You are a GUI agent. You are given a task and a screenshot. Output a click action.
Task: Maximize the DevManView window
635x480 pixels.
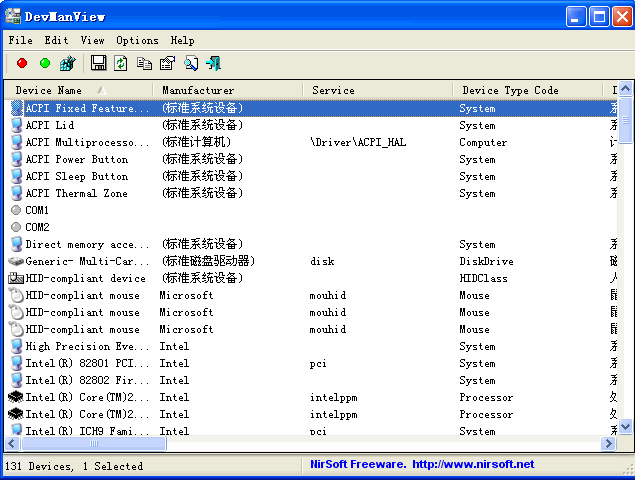[599, 17]
